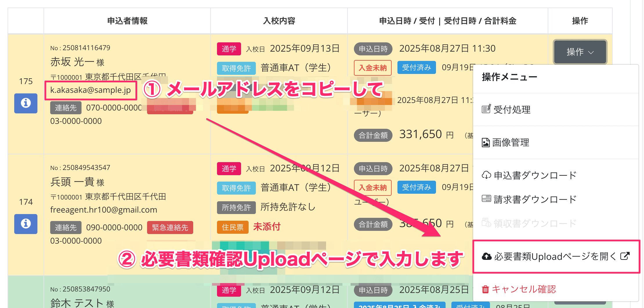Click the red trash icon for キャンセル確認
The width and height of the screenshot is (644, 308).
[485, 289]
